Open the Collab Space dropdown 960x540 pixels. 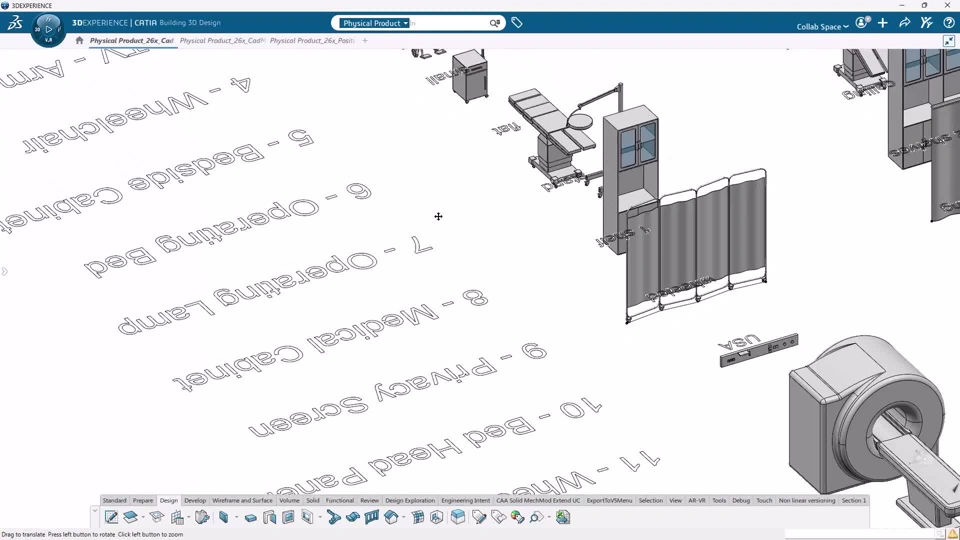point(822,27)
